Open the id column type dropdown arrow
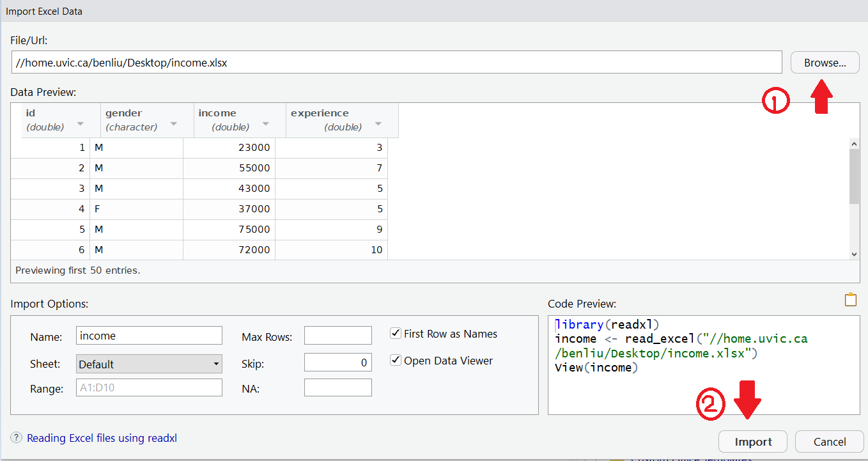This screenshot has height=461, width=868. 81,124
